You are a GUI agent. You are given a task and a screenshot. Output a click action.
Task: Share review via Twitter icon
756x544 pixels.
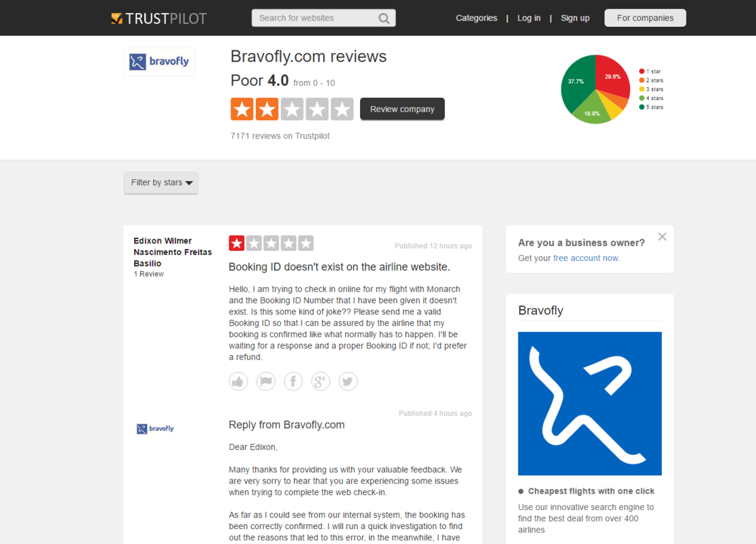(x=348, y=381)
